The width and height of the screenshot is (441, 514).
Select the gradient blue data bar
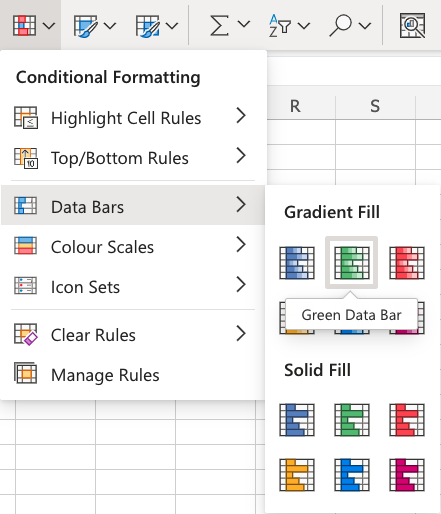[297, 263]
